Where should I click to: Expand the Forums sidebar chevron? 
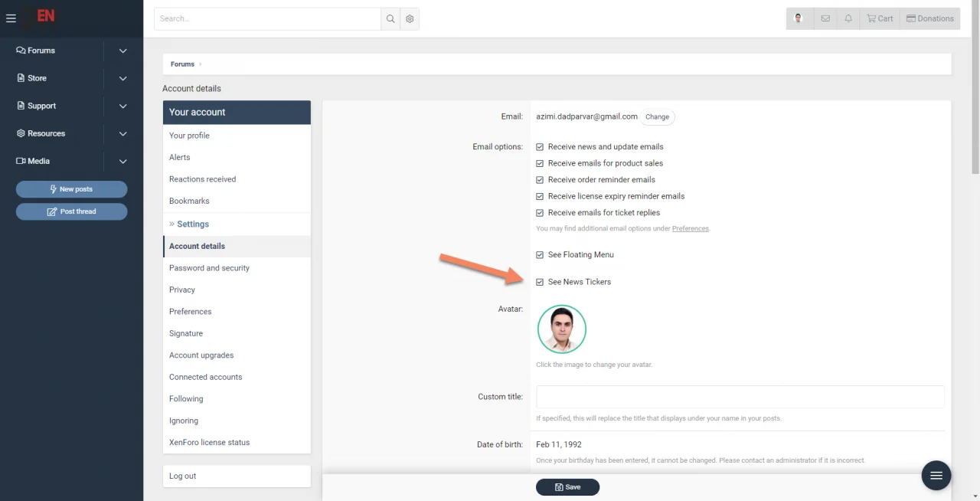[123, 51]
